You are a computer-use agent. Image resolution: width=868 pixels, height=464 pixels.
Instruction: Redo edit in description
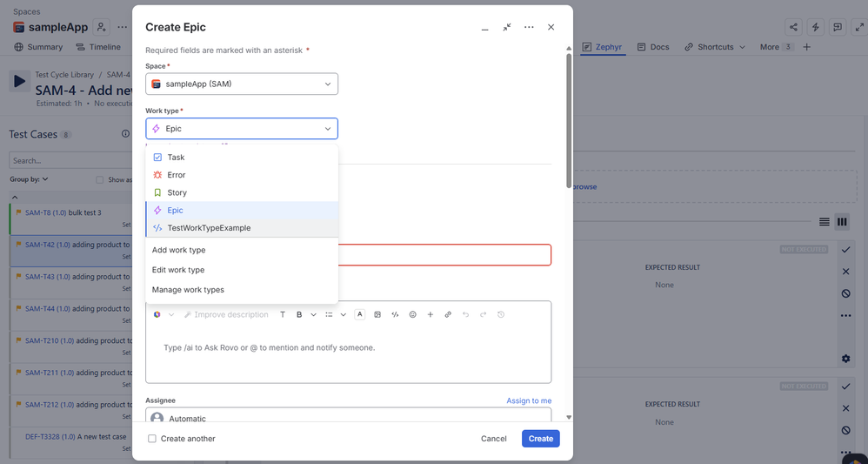(484, 314)
